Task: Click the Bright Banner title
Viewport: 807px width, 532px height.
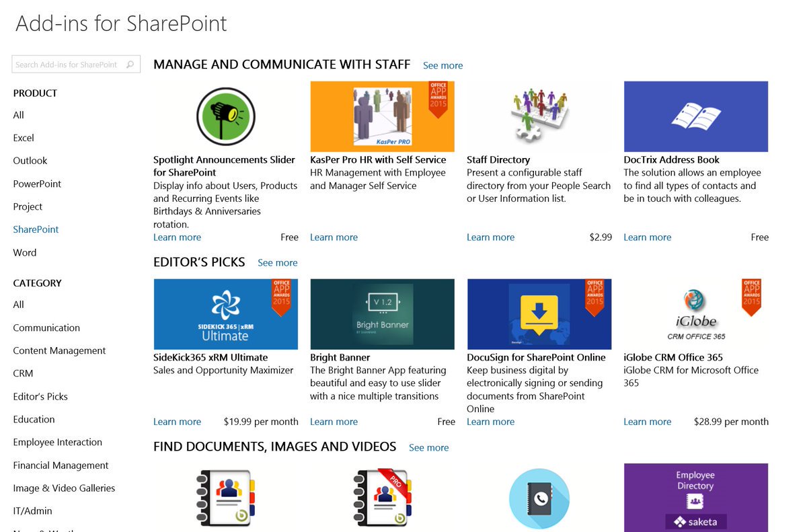Action: click(x=340, y=357)
